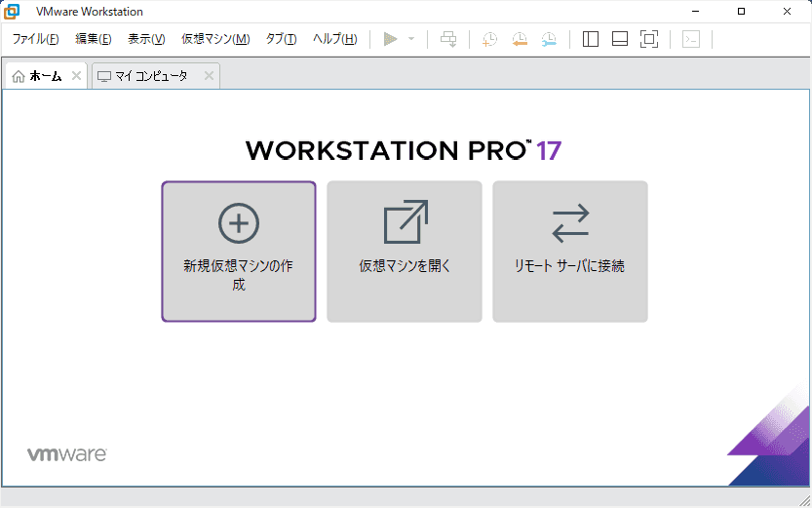Open the 表示 menu
Image resolution: width=812 pixels, height=508 pixels.
(146, 39)
